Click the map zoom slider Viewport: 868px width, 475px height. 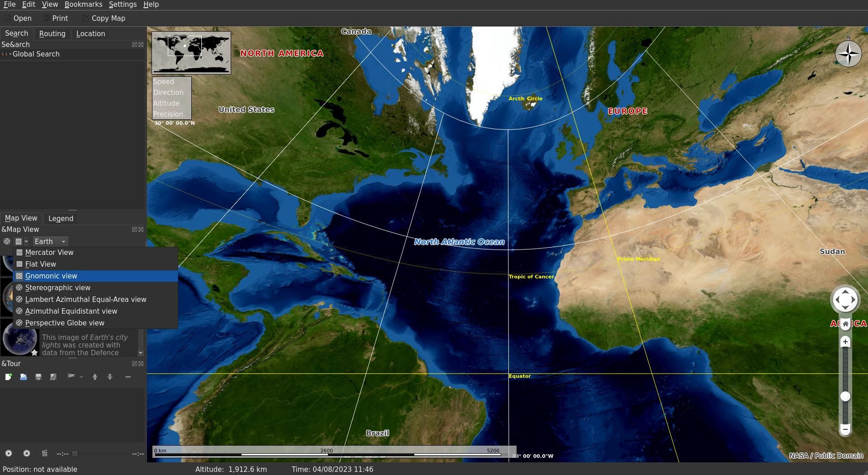(845, 396)
